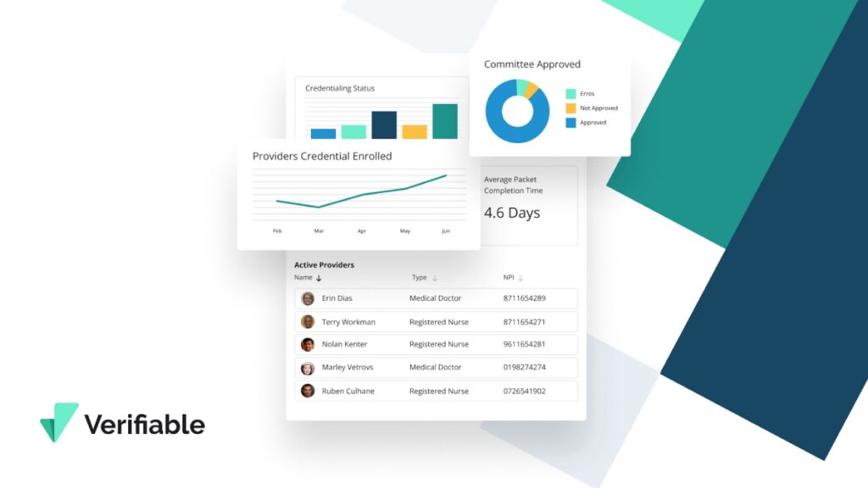Click Erin Dias's avatar photo

(308, 298)
